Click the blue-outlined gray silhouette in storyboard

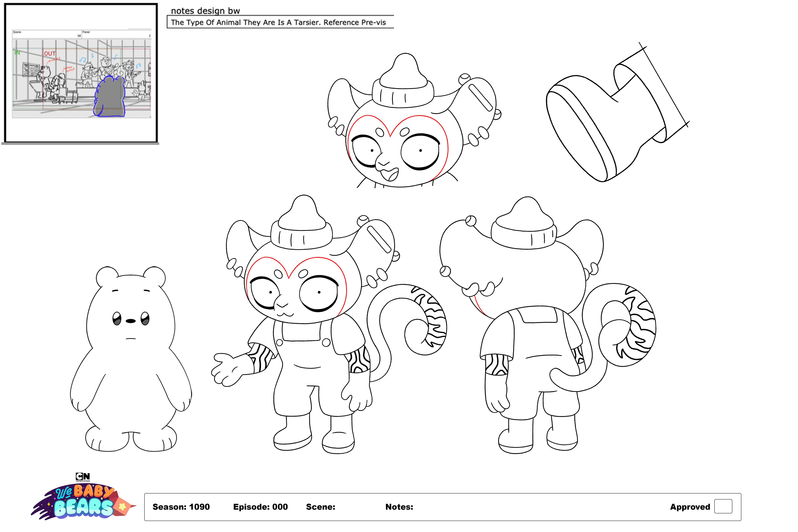tap(110, 98)
